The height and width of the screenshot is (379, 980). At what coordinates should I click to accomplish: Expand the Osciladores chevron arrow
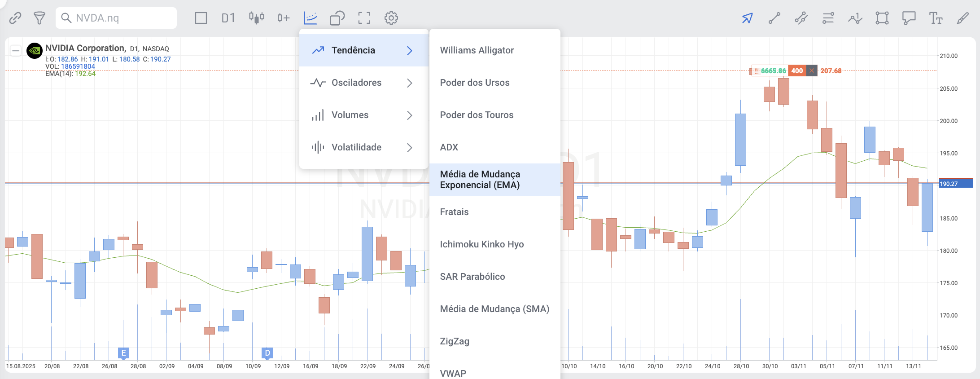pyautogui.click(x=409, y=83)
